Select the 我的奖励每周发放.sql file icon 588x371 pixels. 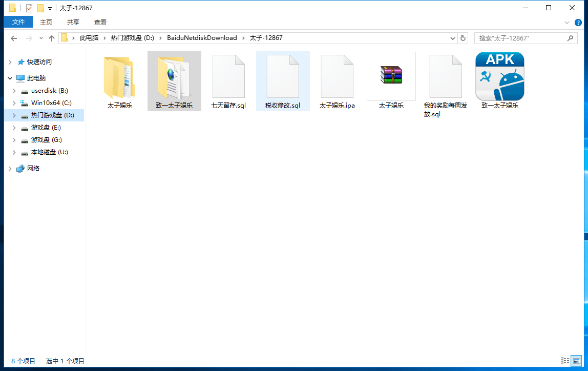[446, 76]
